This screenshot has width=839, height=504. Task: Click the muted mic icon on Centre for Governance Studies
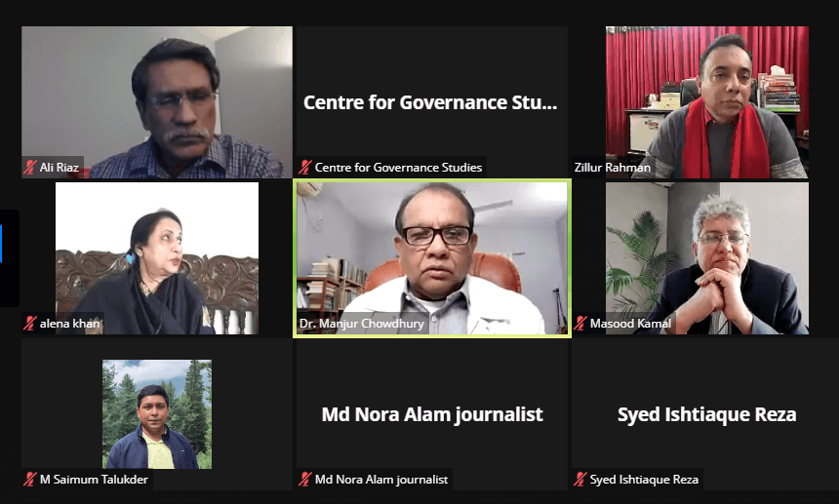pyautogui.click(x=305, y=168)
